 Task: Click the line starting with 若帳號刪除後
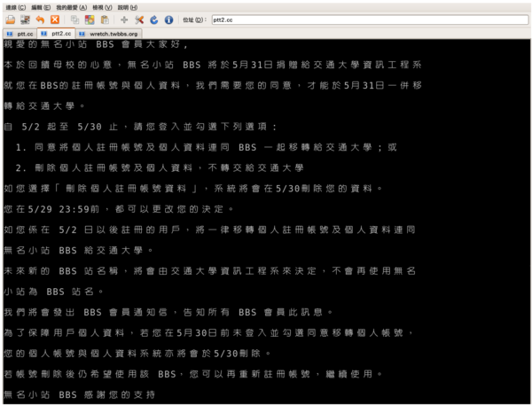(193, 374)
